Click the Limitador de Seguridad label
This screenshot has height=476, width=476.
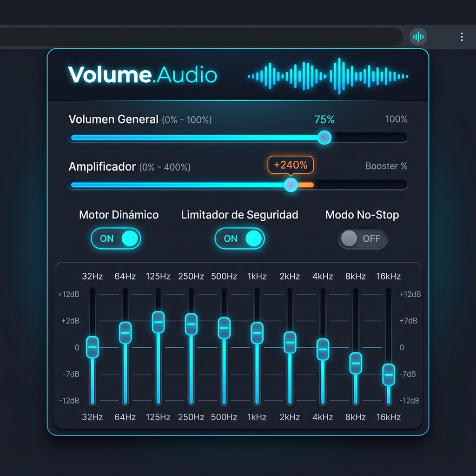239,215
